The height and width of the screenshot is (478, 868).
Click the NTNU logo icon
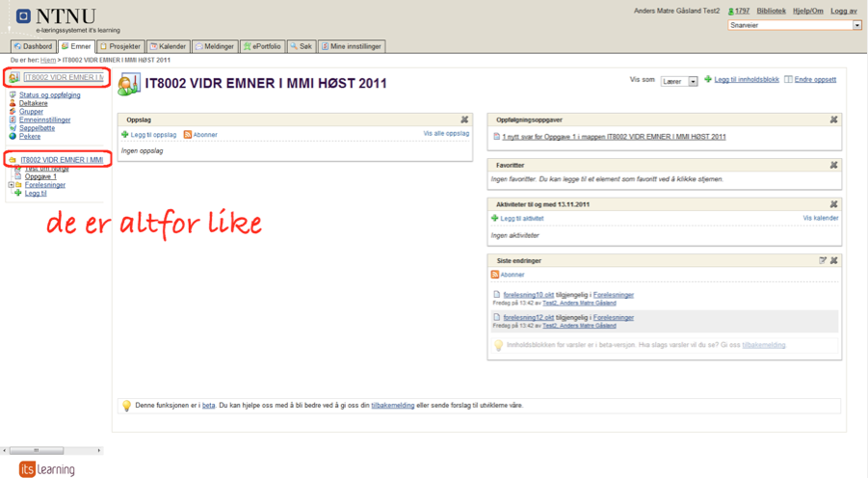pyautogui.click(x=23, y=16)
